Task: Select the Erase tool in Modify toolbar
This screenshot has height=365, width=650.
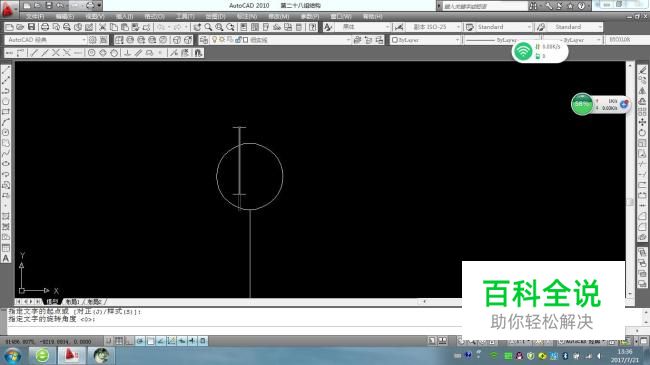Action: pos(642,70)
